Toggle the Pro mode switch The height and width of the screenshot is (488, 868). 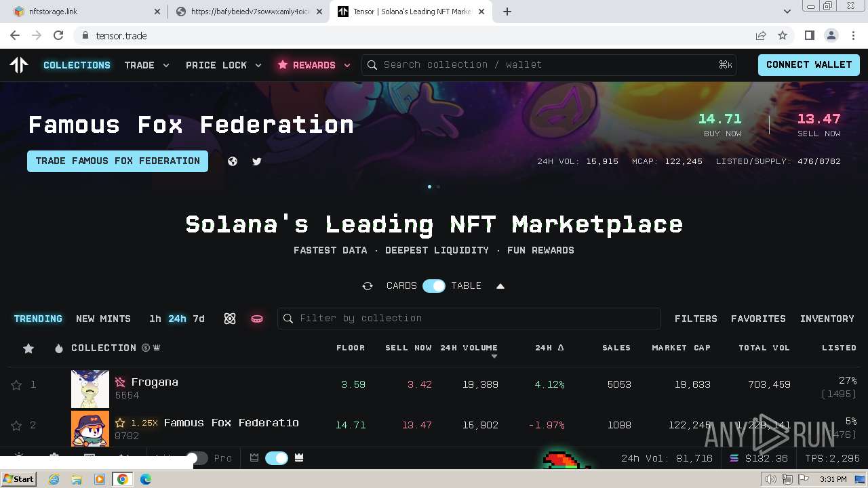pyautogui.click(x=197, y=458)
